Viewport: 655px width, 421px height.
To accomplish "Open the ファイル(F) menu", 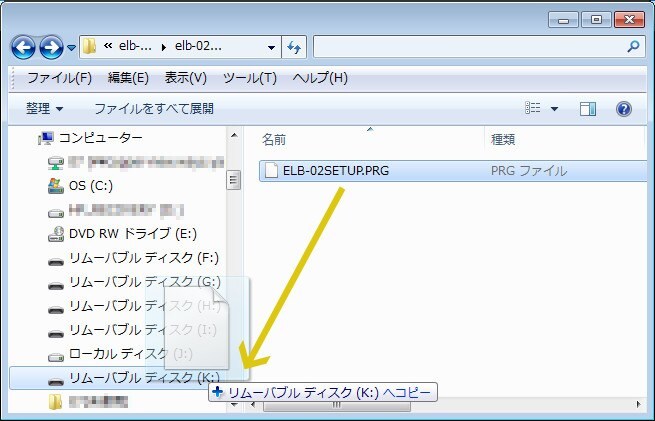I will [59, 78].
